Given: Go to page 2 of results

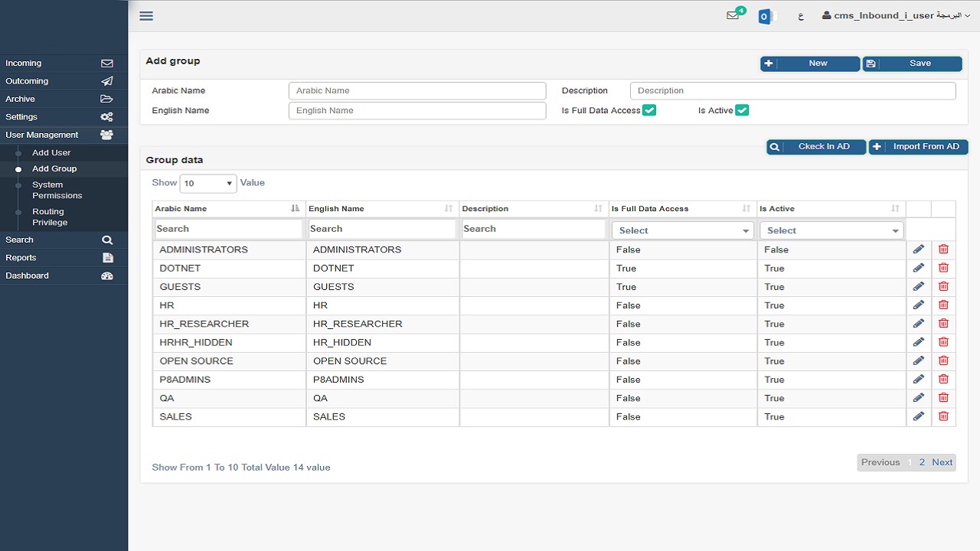Looking at the screenshot, I should [923, 462].
